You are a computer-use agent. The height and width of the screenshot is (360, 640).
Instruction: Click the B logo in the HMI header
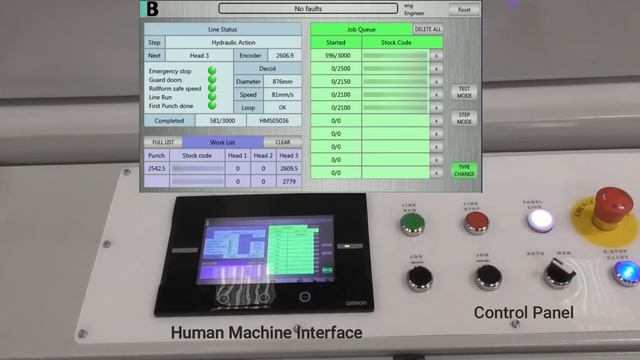[152, 9]
